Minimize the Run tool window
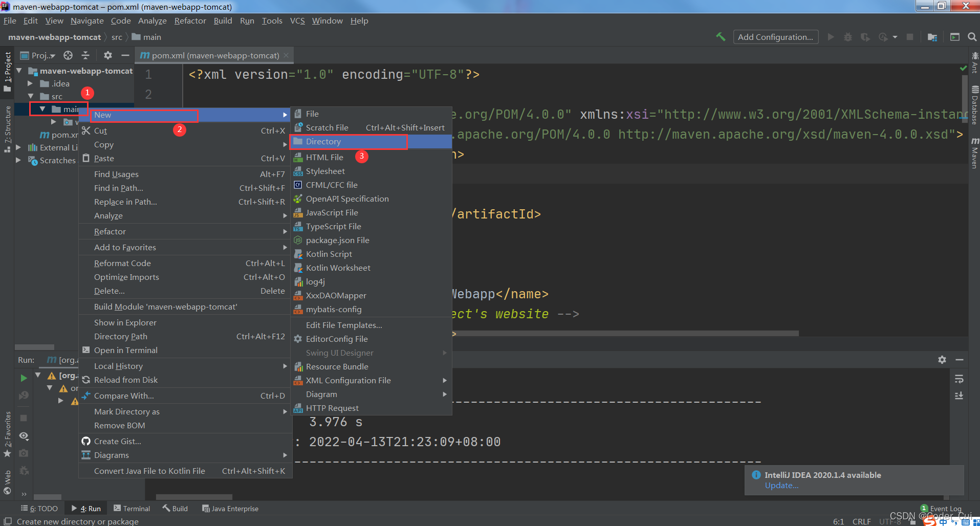Image resolution: width=980 pixels, height=526 pixels. pyautogui.click(x=960, y=360)
